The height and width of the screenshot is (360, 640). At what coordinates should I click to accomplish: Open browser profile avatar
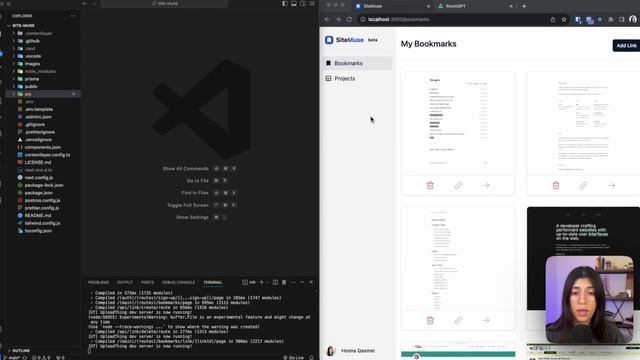(633, 19)
